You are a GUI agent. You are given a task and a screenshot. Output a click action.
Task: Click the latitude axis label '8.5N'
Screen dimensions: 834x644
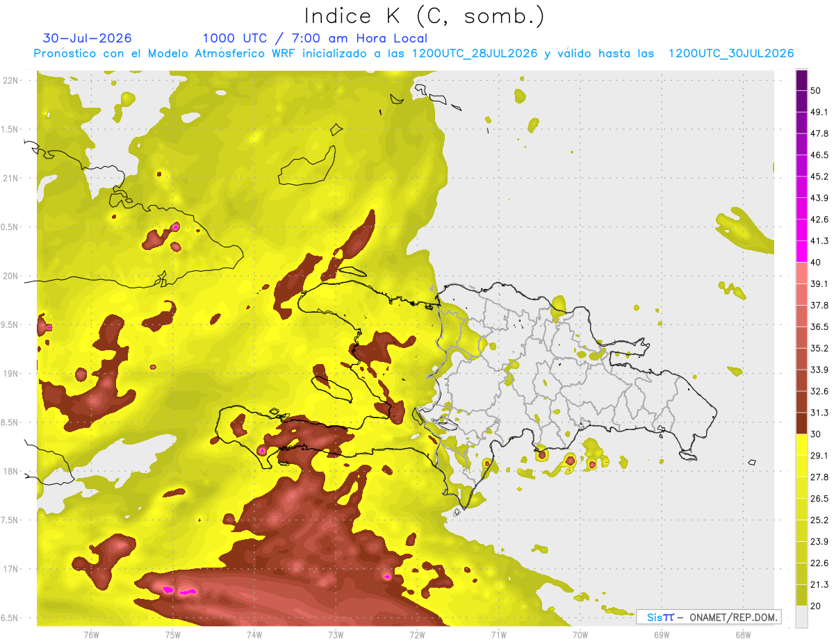[10, 423]
